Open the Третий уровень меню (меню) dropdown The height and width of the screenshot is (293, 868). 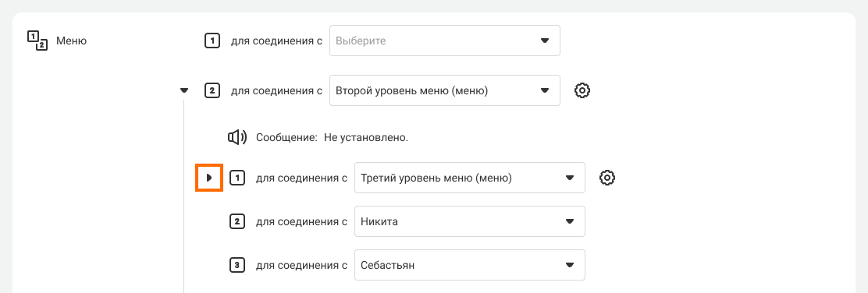pos(469,178)
